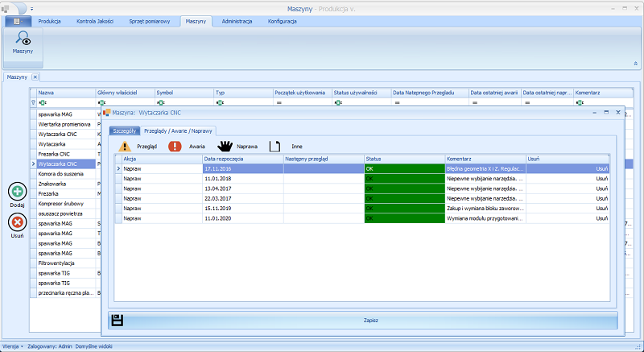This screenshot has width=644, height=352.
Task: Sort by Początek użytkowania column header
Action: point(303,93)
